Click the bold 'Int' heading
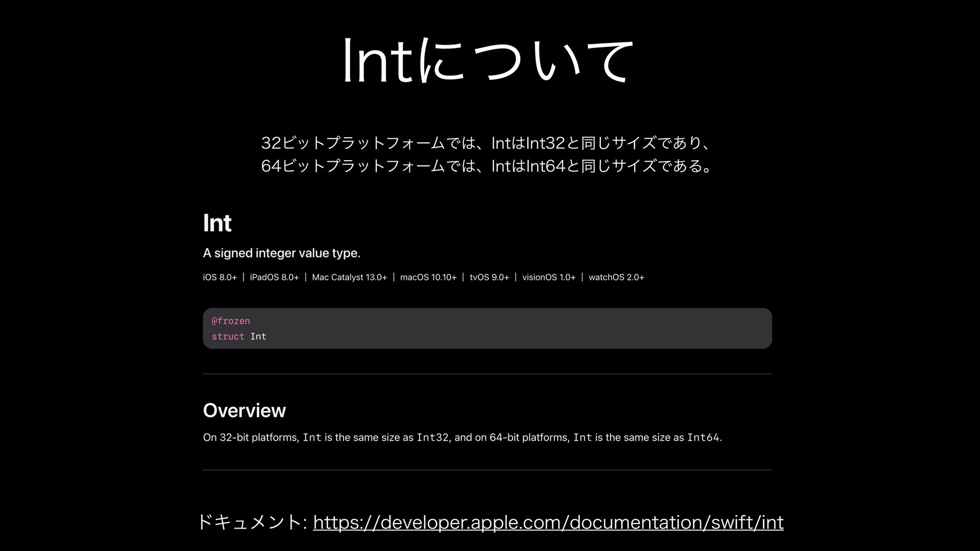 [x=217, y=223]
